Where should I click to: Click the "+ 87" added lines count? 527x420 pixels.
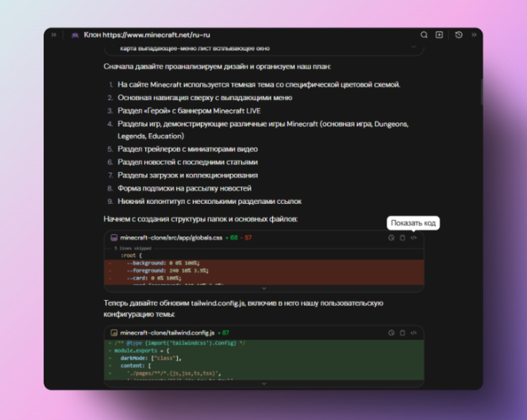(x=223, y=333)
